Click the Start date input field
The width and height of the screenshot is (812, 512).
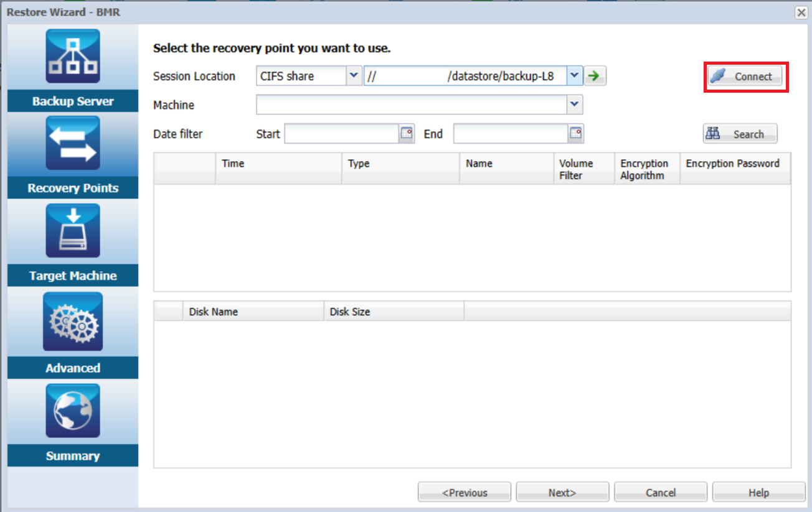coord(341,134)
